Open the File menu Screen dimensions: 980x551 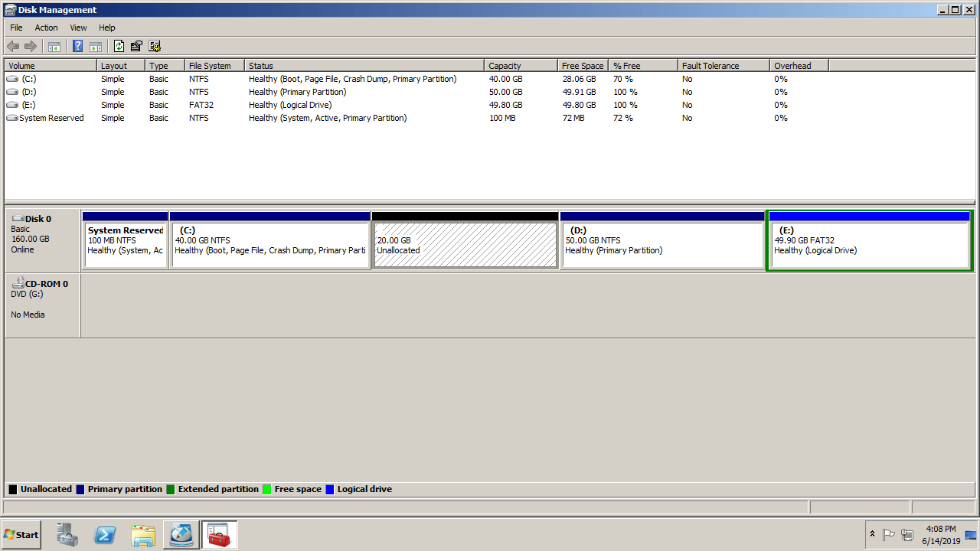(16, 28)
